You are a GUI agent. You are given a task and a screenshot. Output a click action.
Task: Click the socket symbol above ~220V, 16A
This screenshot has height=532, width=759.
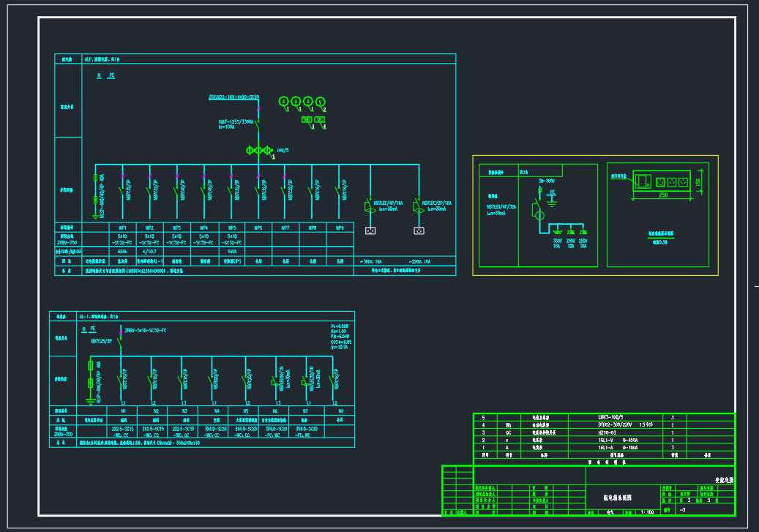click(419, 231)
